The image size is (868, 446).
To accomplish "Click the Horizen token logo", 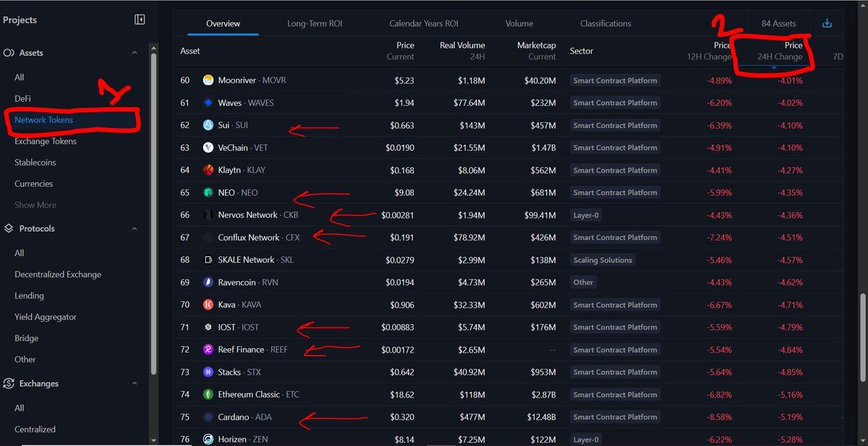I will click(208, 439).
